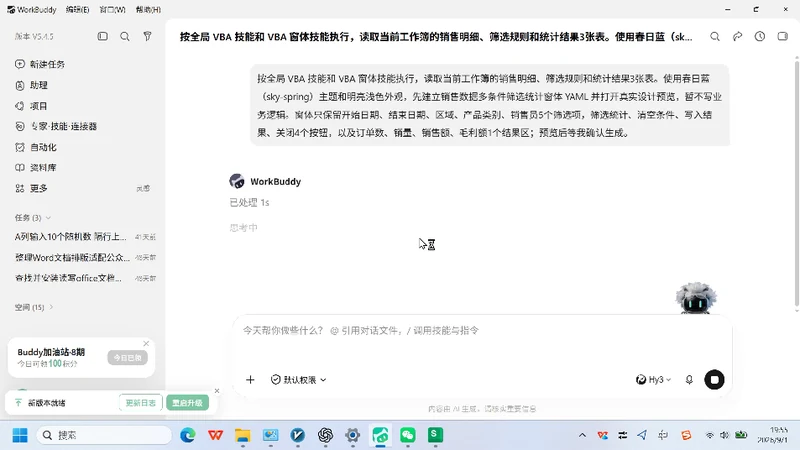Image resolution: width=800 pixels, height=450 pixels.
Task: Click 重启升级 restart upgrade button
Action: tap(187, 403)
